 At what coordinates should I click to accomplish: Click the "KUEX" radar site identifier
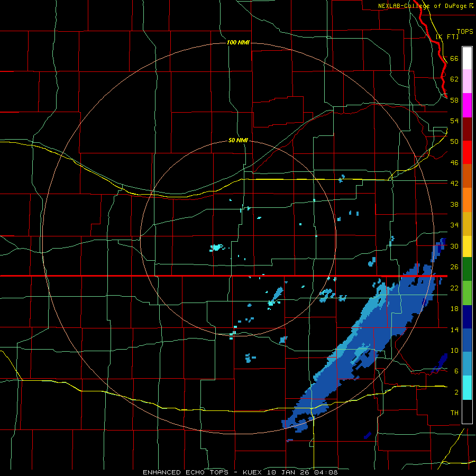click(253, 472)
